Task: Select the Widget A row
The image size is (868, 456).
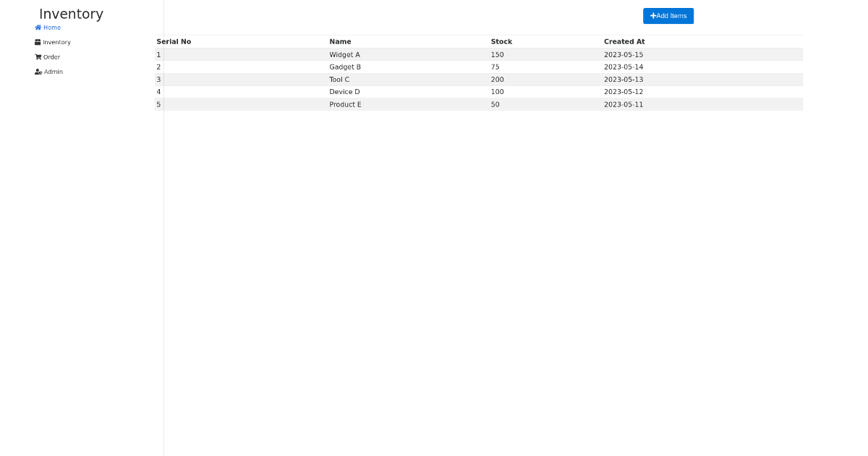Action: [x=345, y=54]
